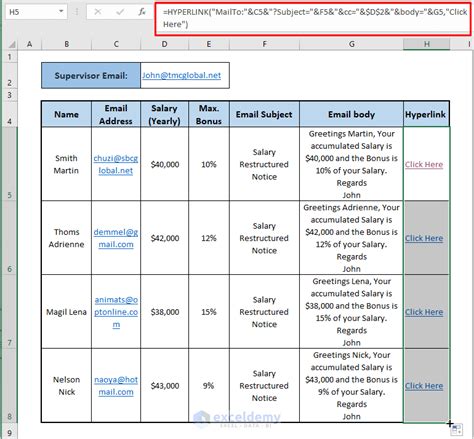Screen dimensions: 474x439
Task: Select the Thoms Adrienne name cell
Action: pyautogui.click(x=66, y=238)
